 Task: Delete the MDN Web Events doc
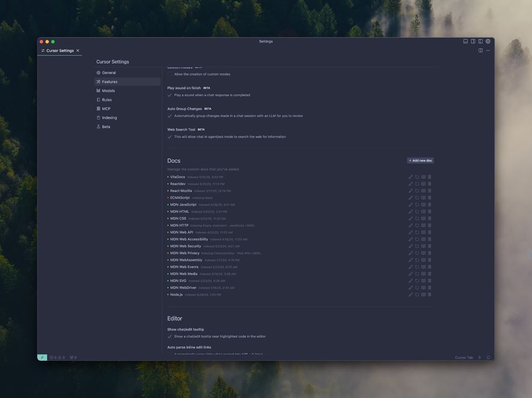click(429, 267)
